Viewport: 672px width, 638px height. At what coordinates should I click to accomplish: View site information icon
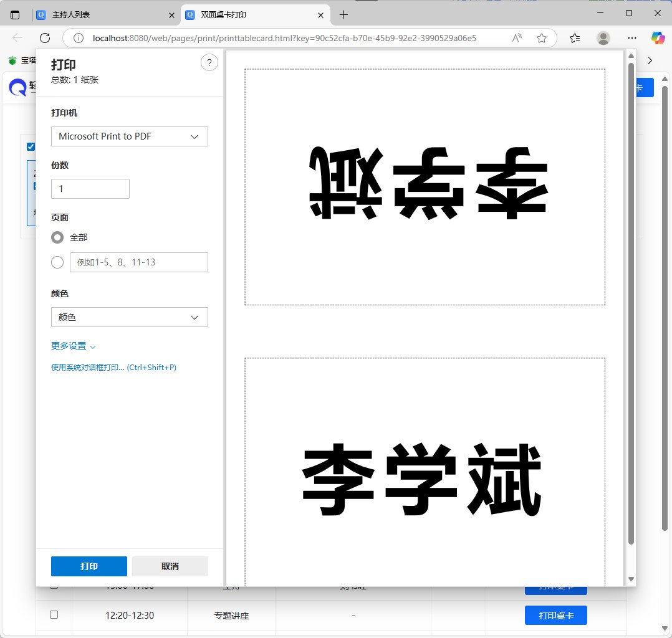pyautogui.click(x=79, y=38)
